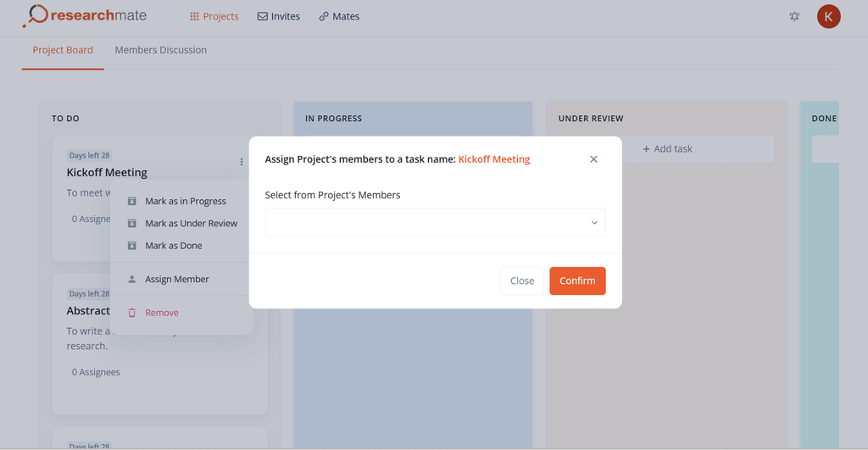This screenshot has height=450, width=868.
Task: Click Days left 28 badge on Kickoff Meeting
Action: (89, 156)
